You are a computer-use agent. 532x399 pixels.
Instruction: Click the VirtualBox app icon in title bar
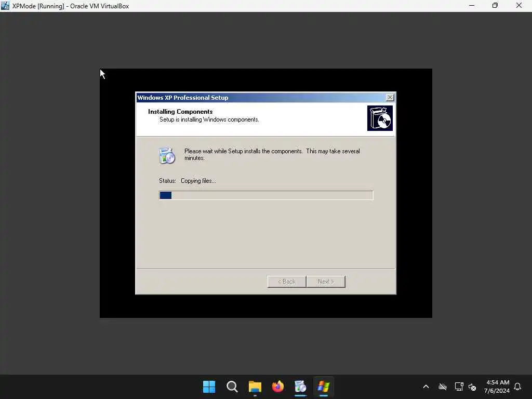[5, 5]
